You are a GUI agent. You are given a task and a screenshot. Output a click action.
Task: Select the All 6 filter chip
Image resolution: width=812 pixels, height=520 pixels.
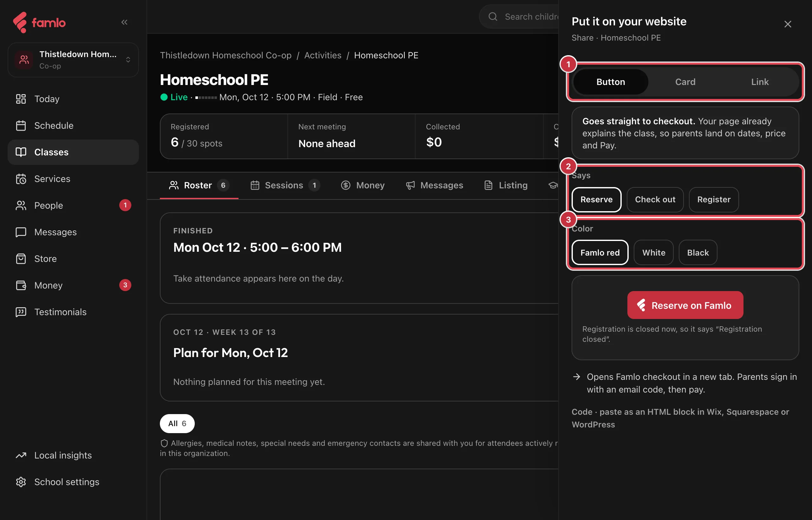click(x=177, y=424)
